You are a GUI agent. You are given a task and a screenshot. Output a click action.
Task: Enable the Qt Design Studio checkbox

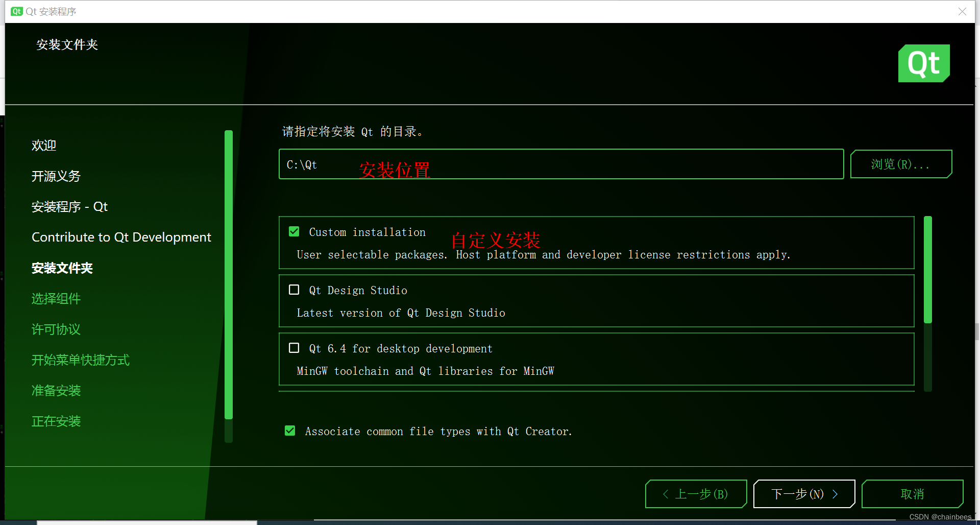[294, 290]
